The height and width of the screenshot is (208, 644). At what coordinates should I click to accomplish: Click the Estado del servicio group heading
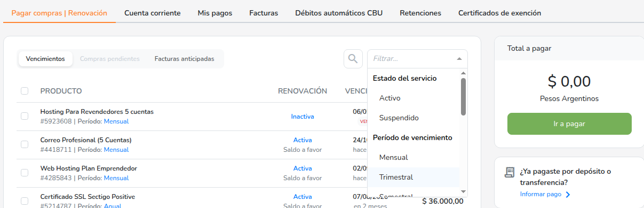point(405,78)
